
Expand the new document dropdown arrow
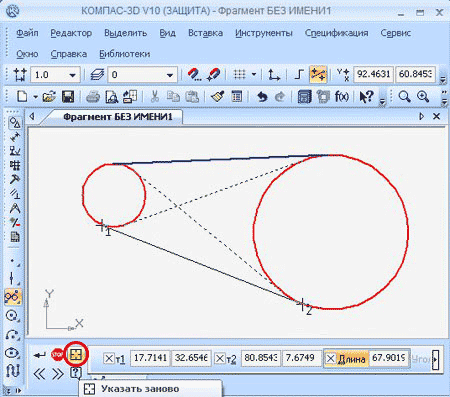coord(35,97)
